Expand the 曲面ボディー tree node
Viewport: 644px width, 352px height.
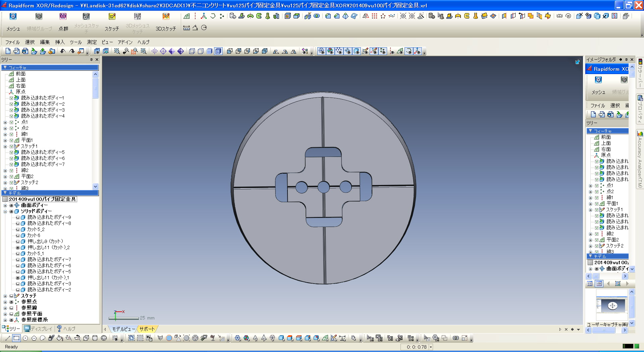(x=5, y=206)
